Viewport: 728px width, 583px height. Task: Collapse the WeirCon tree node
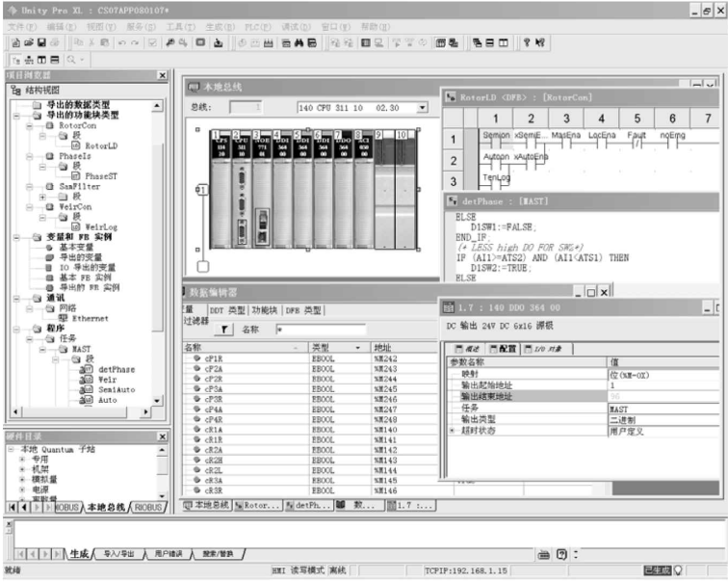coord(29,207)
